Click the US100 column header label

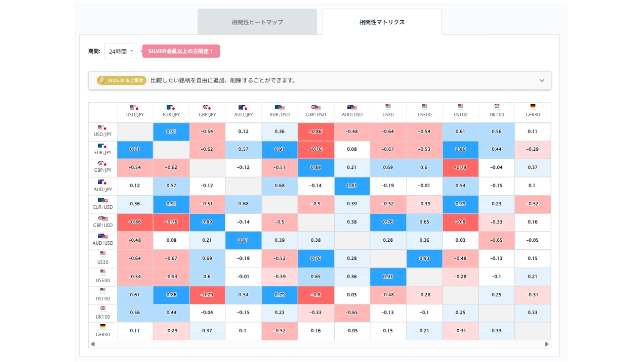pos(460,115)
